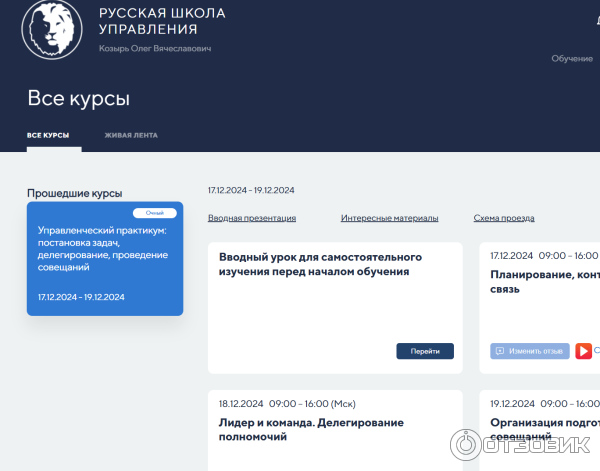Click the Перейти button
The height and width of the screenshot is (471, 600).
(x=425, y=351)
